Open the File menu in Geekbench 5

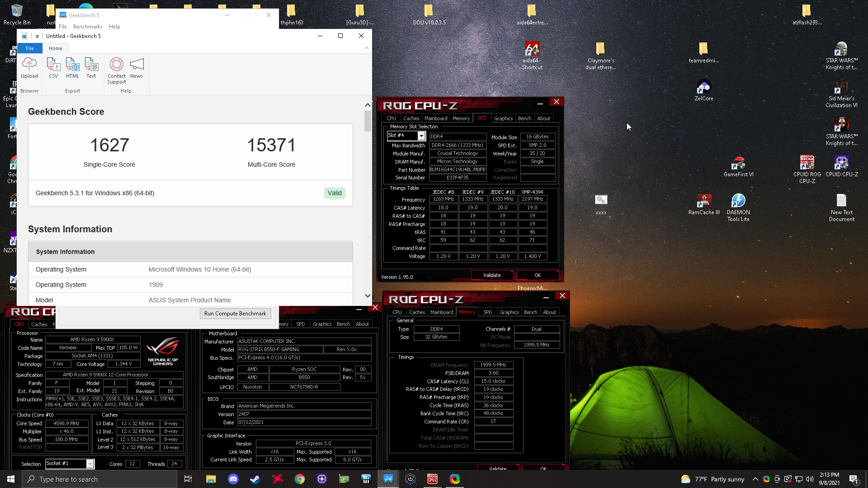(x=63, y=27)
